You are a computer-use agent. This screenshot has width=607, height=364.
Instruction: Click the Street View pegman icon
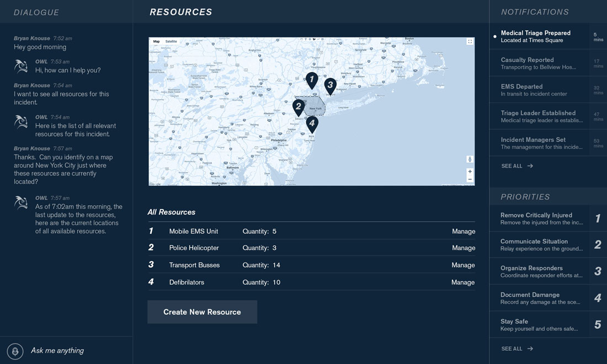(x=470, y=159)
